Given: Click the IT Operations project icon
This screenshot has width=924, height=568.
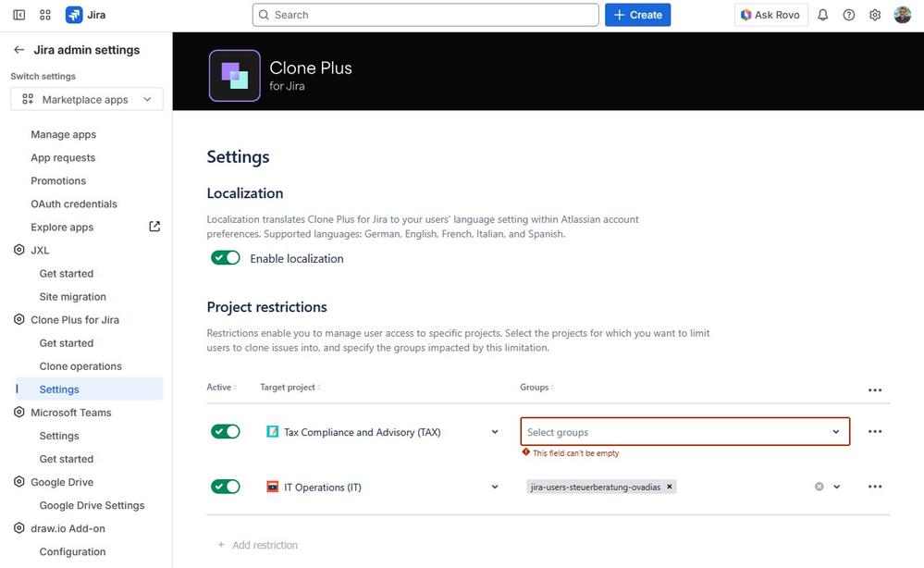Looking at the screenshot, I should [272, 488].
